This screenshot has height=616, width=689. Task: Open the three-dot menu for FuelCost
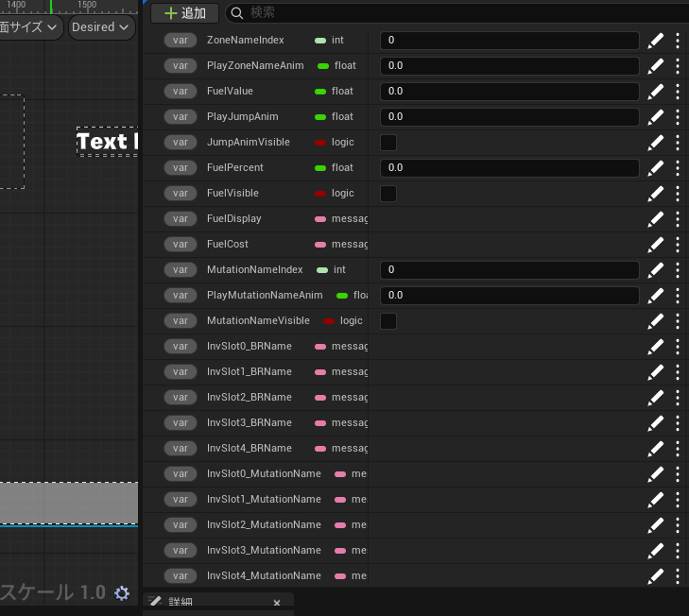[677, 245]
